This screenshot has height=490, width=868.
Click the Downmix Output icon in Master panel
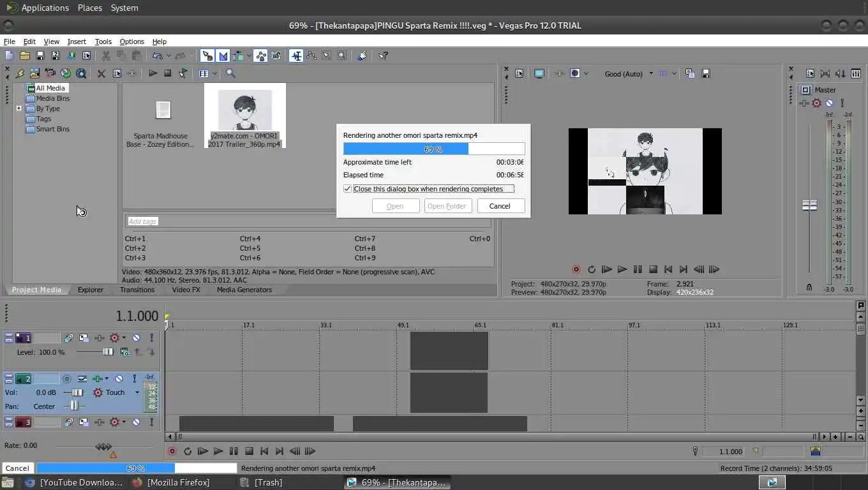[825, 73]
